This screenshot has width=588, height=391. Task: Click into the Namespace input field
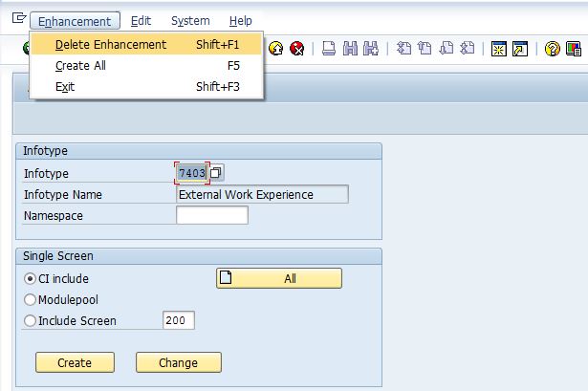coord(211,216)
